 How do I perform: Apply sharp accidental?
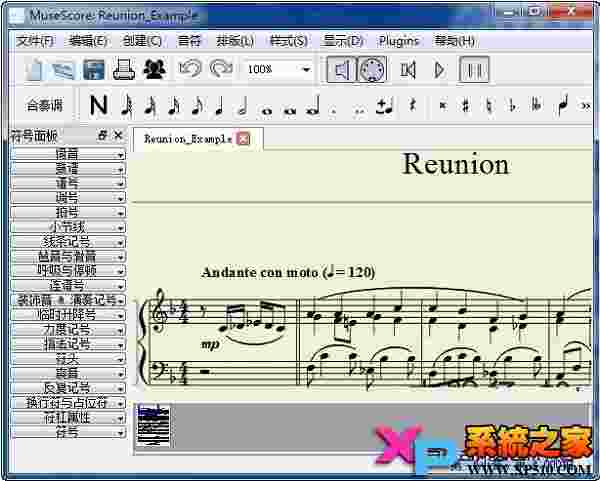coord(466,105)
